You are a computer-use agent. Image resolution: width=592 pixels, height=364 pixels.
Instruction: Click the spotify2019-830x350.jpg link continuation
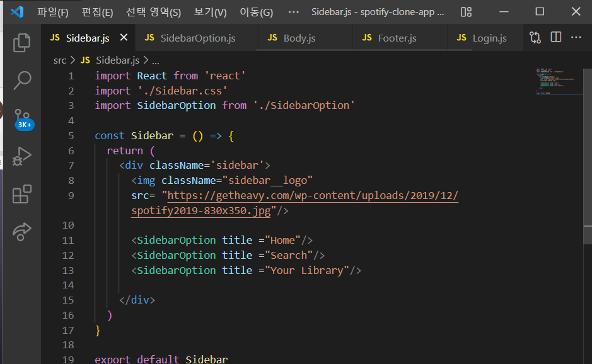(201, 210)
